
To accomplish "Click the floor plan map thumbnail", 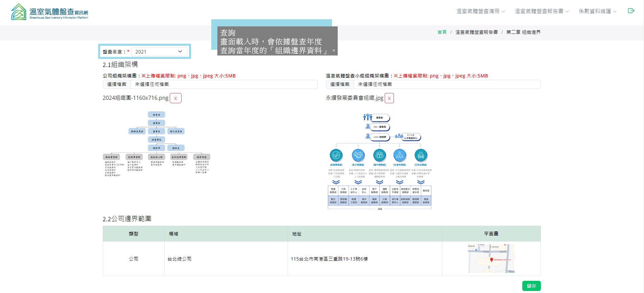I will click(x=491, y=258).
